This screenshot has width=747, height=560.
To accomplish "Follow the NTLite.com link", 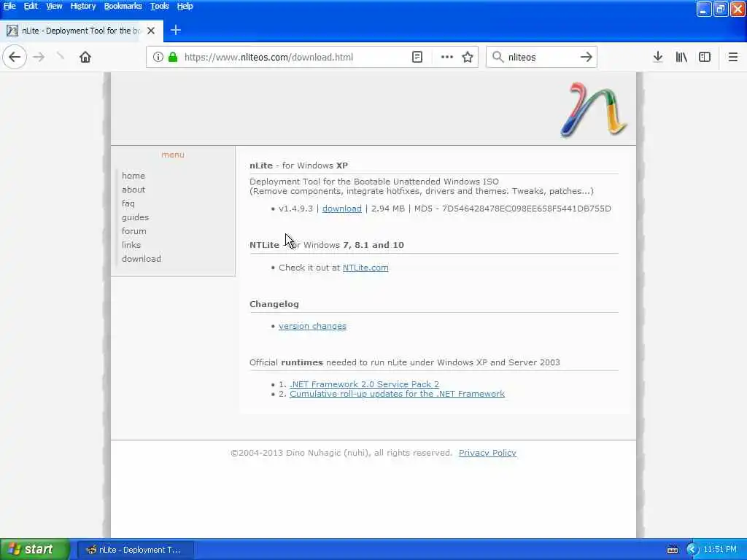I will [365, 268].
